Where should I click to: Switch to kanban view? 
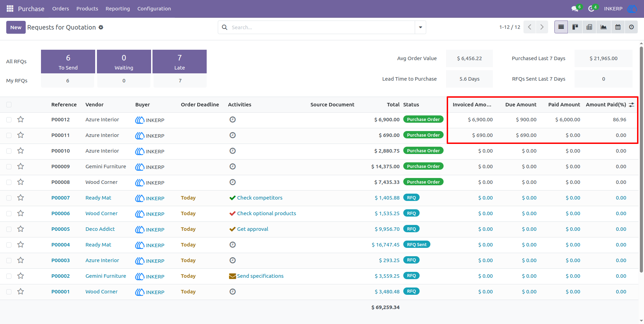point(575,27)
